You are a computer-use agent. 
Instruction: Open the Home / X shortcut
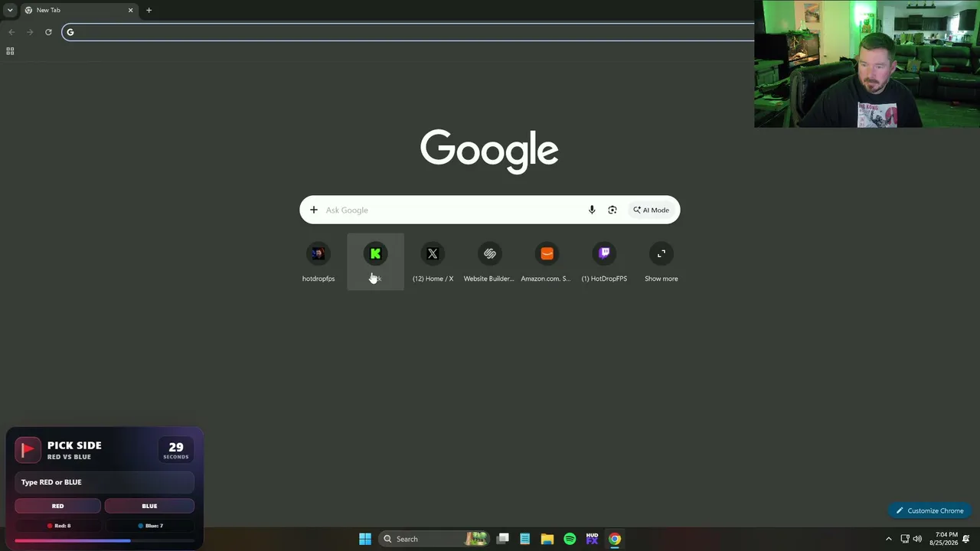point(433,262)
